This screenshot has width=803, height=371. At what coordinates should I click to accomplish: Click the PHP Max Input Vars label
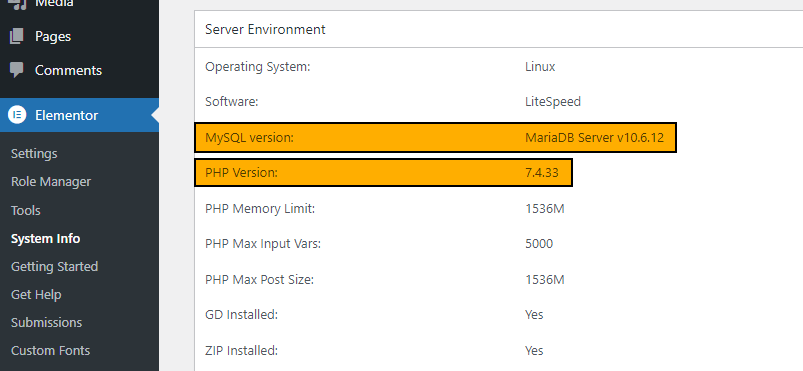click(263, 244)
